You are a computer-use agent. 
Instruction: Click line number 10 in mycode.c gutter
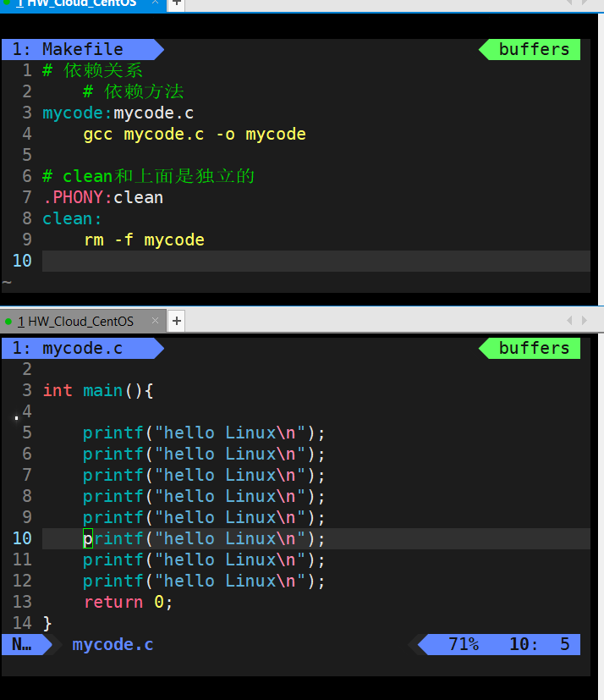pos(22,539)
